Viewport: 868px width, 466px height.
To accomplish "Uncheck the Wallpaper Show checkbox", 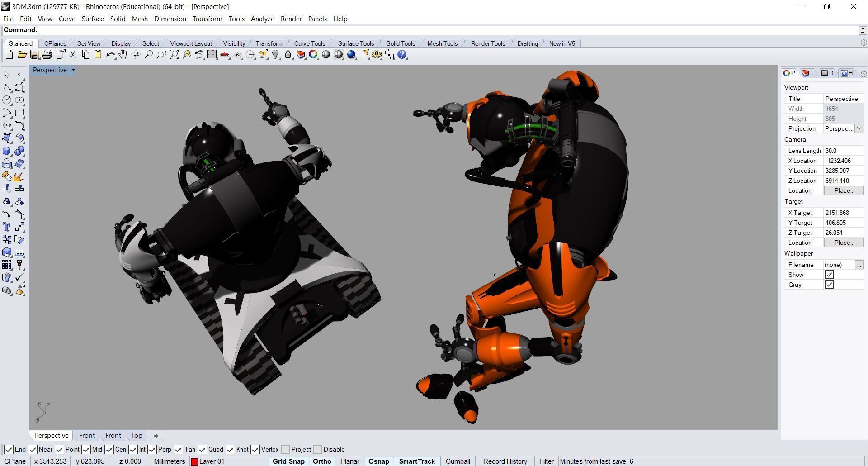I will click(x=829, y=275).
